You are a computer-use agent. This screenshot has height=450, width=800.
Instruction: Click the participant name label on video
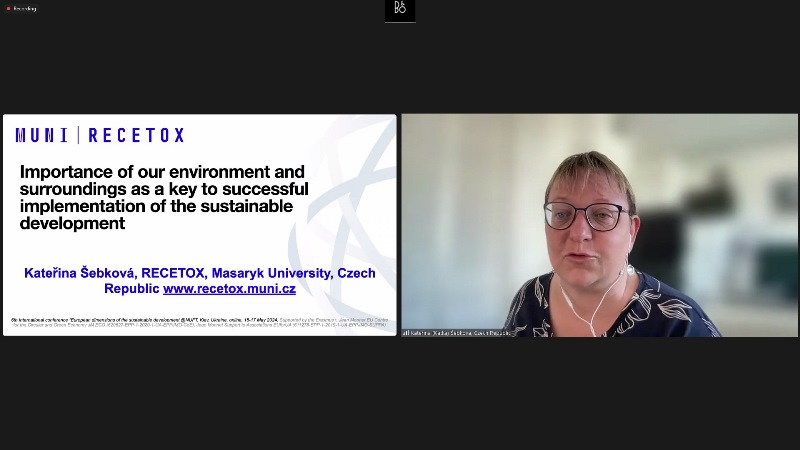point(460,333)
